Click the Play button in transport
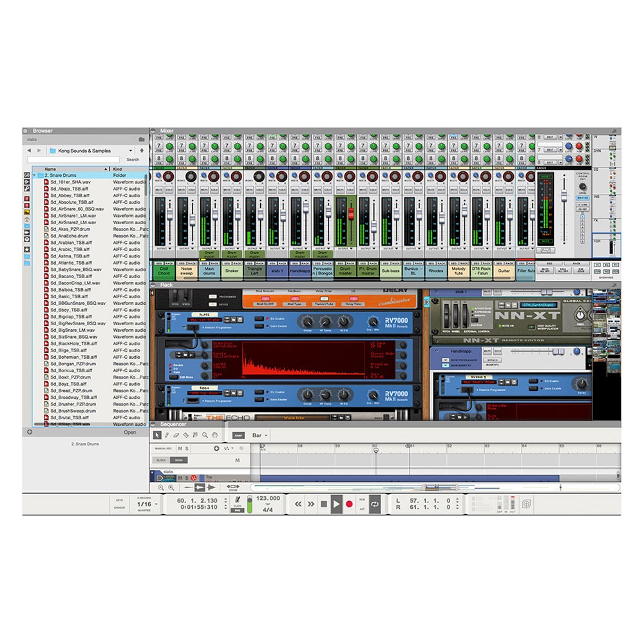This screenshot has height=644, width=644. 336,504
